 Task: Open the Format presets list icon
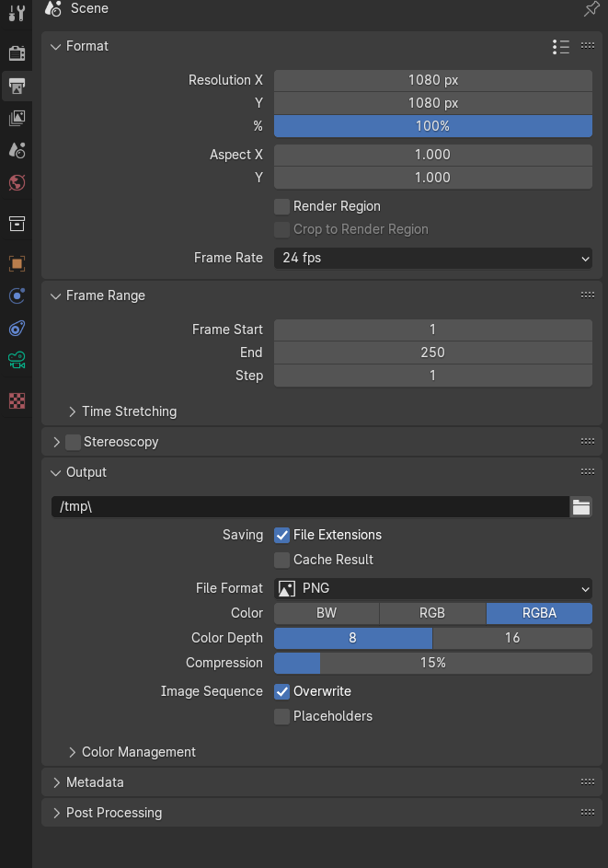(x=561, y=47)
